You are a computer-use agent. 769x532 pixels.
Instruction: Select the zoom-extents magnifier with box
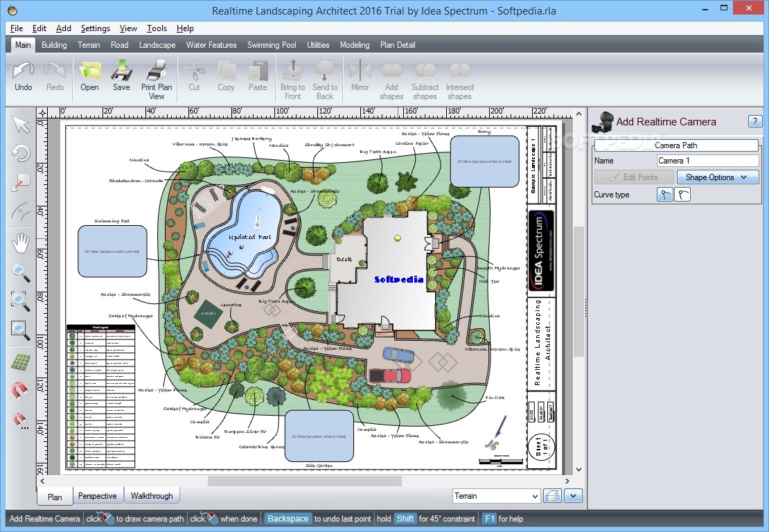click(21, 330)
